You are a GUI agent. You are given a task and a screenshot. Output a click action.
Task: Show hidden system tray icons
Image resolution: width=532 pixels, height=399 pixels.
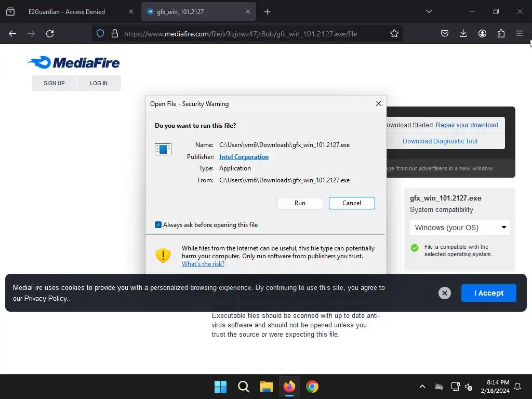[x=422, y=387]
